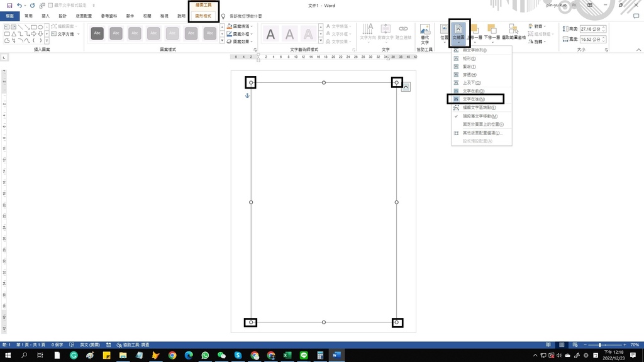
Task: Open the 設計 ribbon tab
Action: coord(62,16)
